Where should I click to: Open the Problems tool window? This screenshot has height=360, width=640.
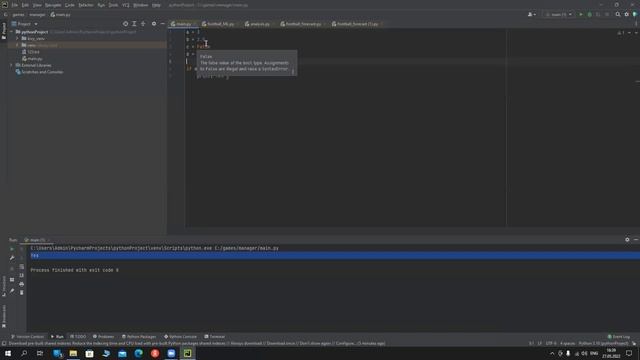click(x=103, y=337)
